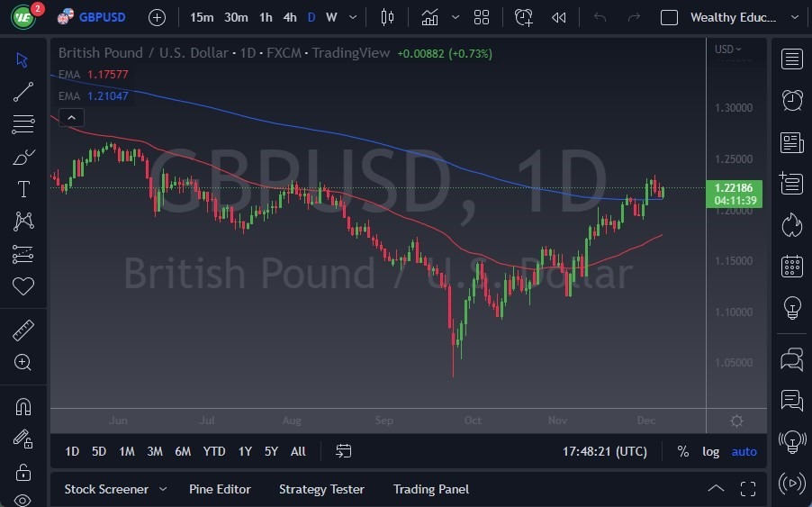Viewport: 812px width, 507px height.
Task: Open the chart patterns tool
Action: pos(23,222)
